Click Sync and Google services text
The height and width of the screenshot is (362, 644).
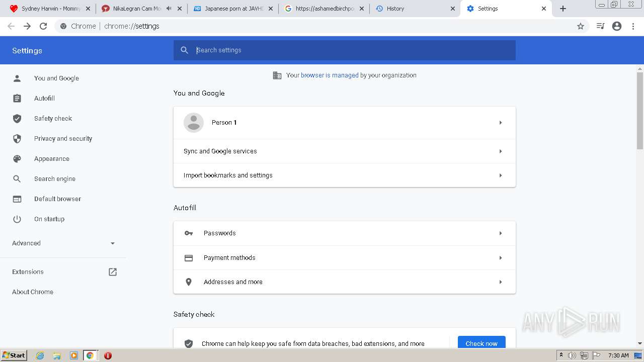pyautogui.click(x=220, y=151)
